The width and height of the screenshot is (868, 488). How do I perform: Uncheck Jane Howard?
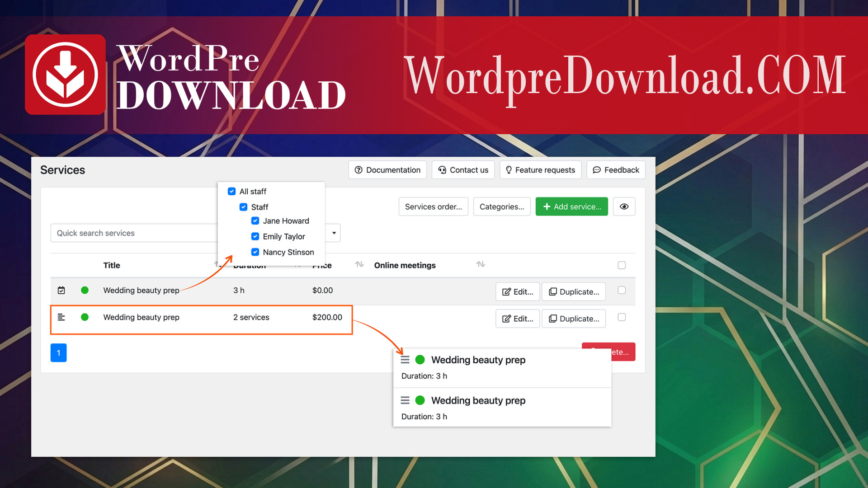coord(255,221)
